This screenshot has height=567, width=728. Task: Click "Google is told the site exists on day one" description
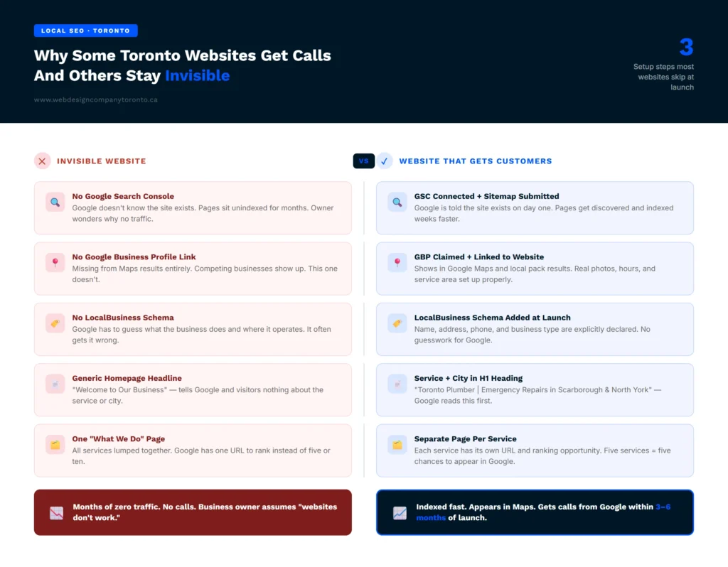[544, 213]
